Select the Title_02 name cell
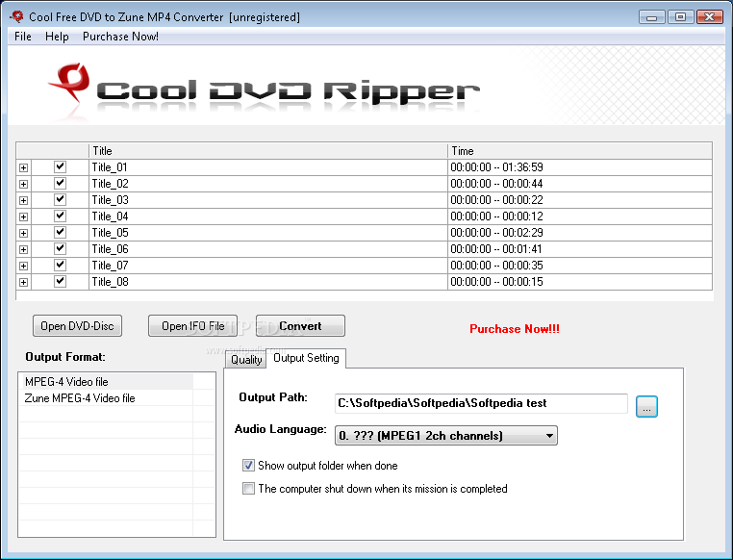Image resolution: width=733 pixels, height=560 pixels. [267, 184]
